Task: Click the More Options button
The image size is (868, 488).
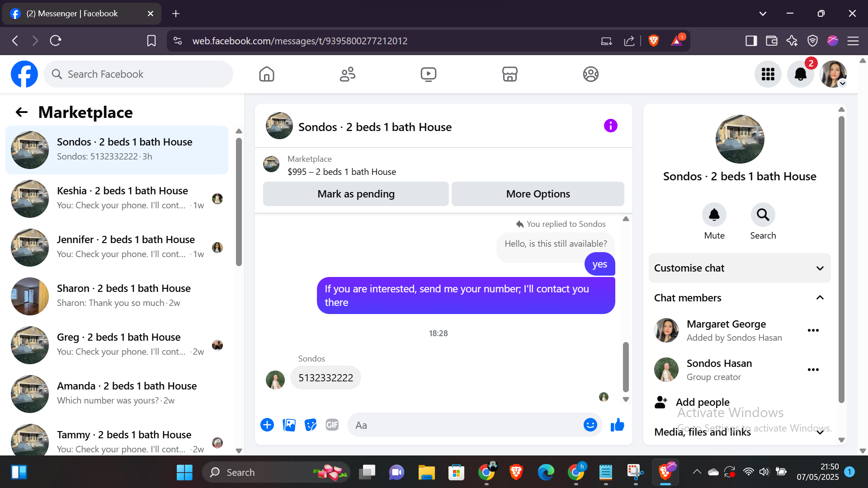Action: 538,194
